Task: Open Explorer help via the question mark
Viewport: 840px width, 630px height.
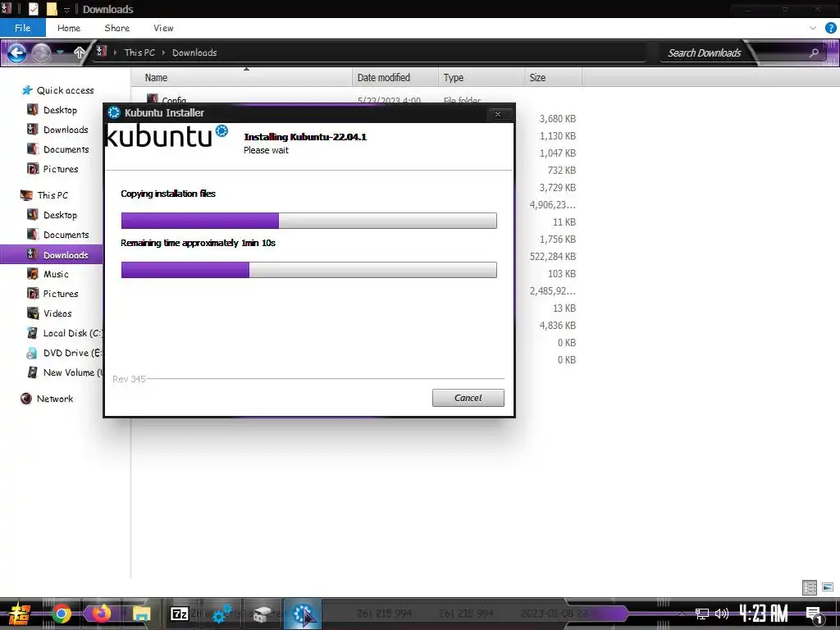Action: point(830,28)
